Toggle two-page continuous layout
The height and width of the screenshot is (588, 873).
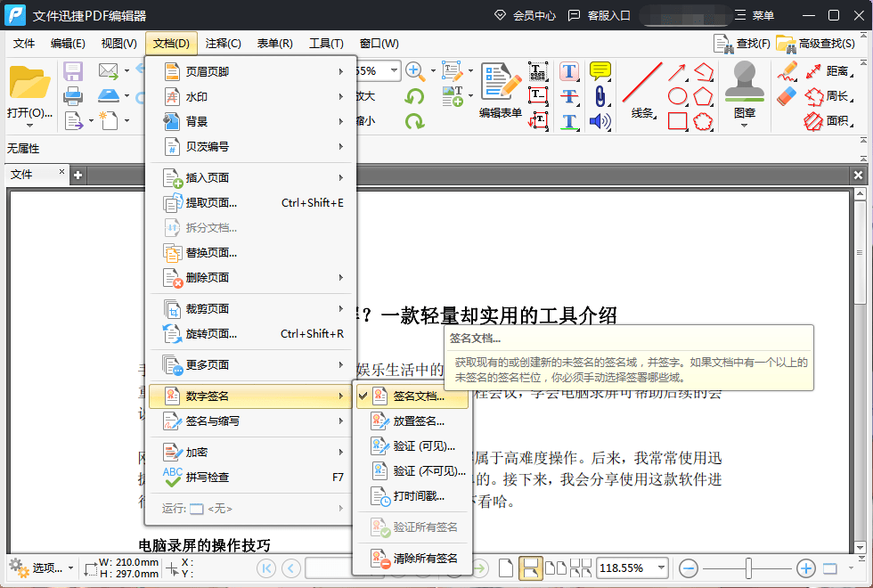click(x=580, y=568)
